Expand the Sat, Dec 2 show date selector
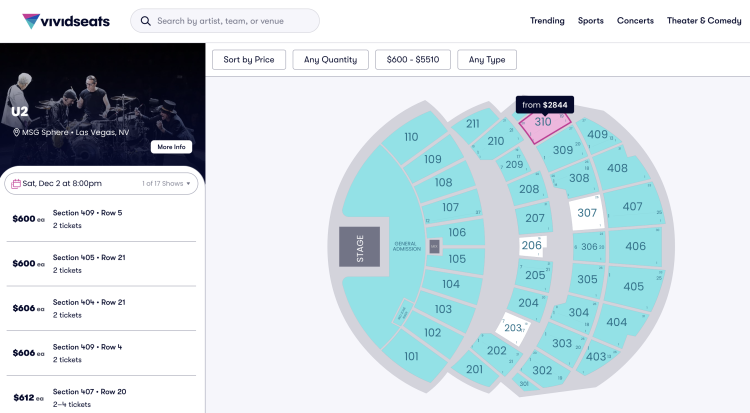This screenshot has height=413, width=750. point(101,183)
